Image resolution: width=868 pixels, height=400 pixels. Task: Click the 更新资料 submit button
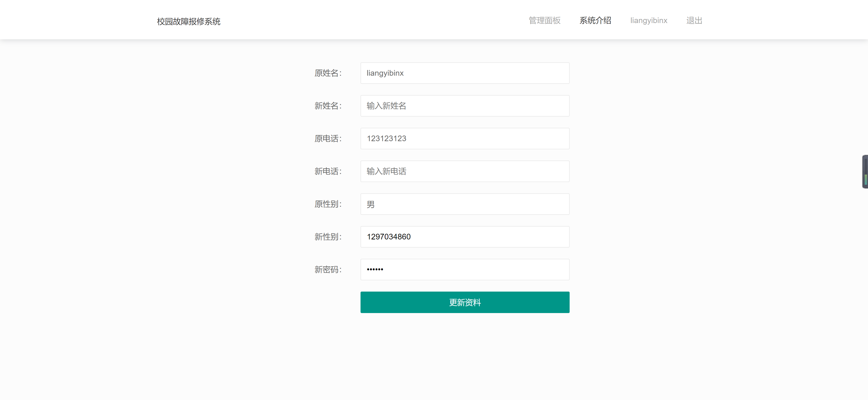465,302
